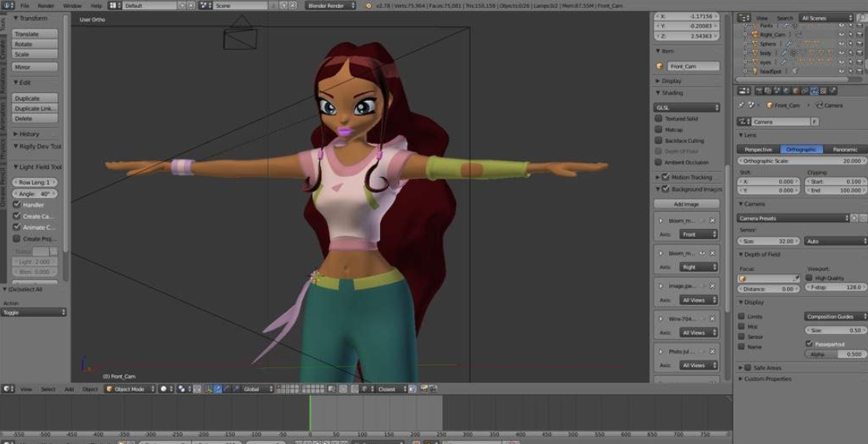Click the 3D view editor type icon
Viewport: 868px width, 444px height.
[7, 389]
